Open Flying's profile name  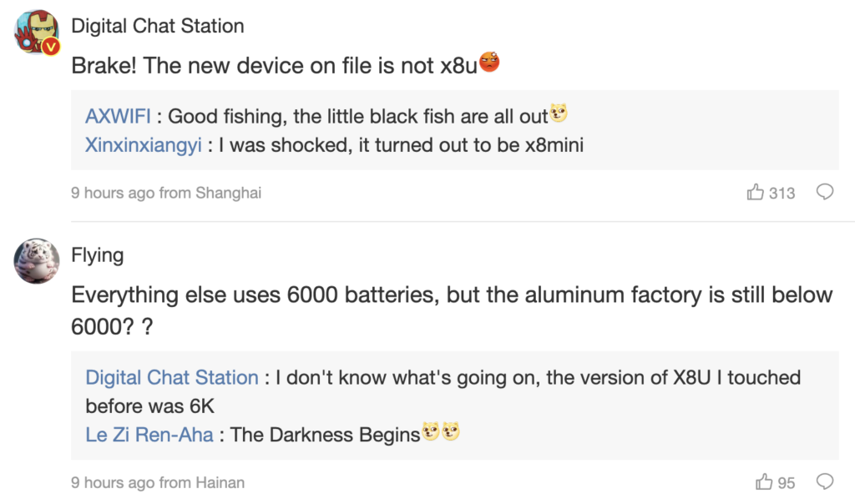click(97, 255)
